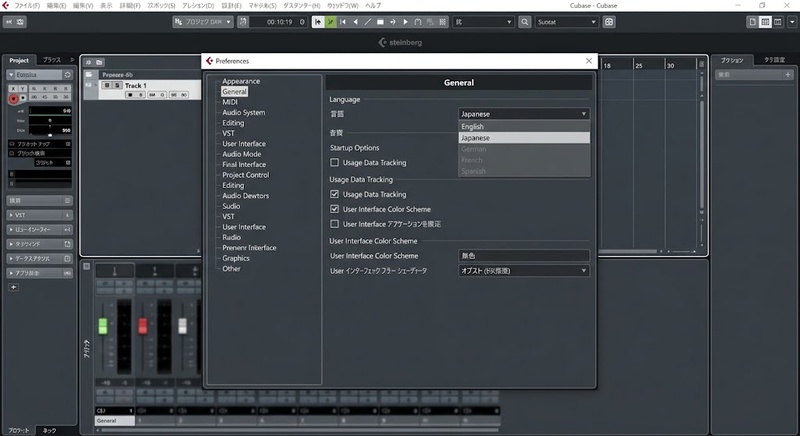Switch to the Project tab in inspector

point(19,60)
